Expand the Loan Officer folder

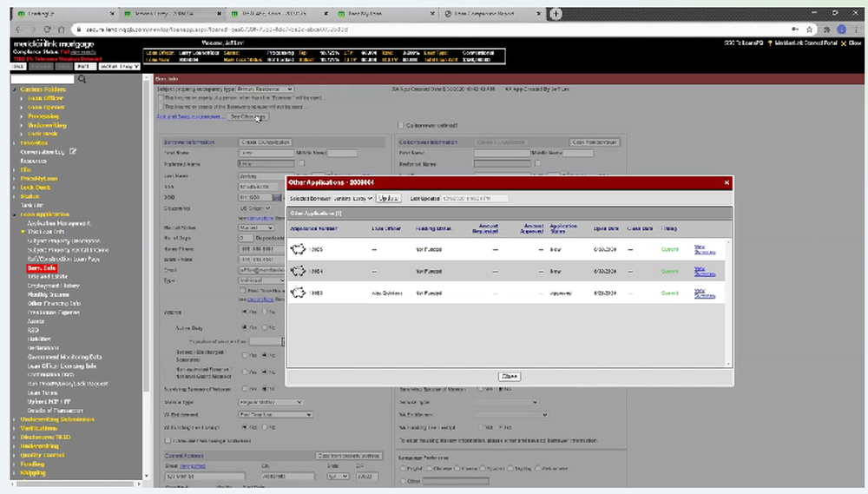pyautogui.click(x=22, y=98)
